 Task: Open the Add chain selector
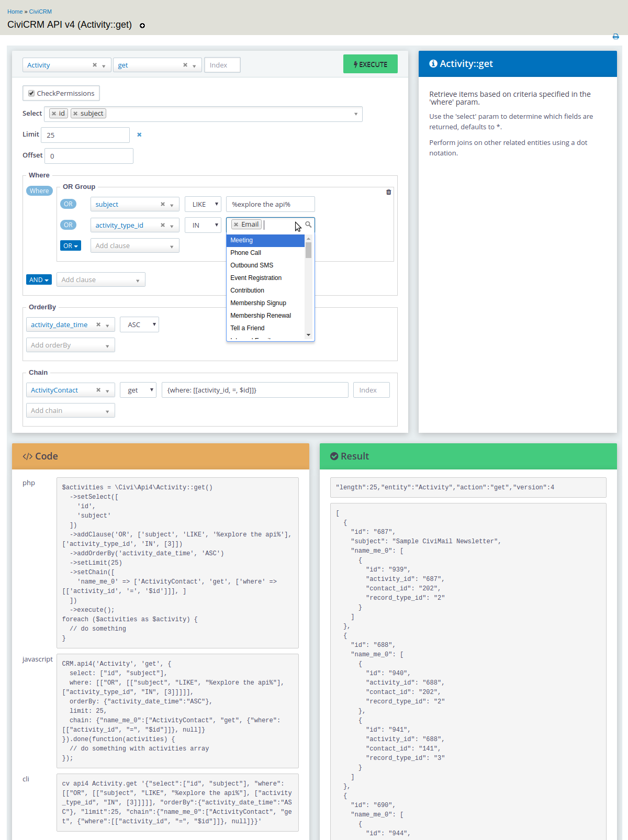pos(70,411)
